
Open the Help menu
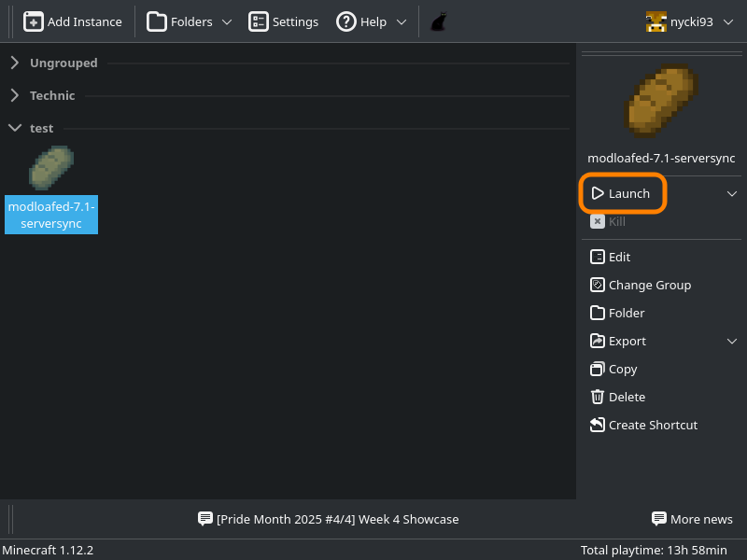(x=372, y=21)
